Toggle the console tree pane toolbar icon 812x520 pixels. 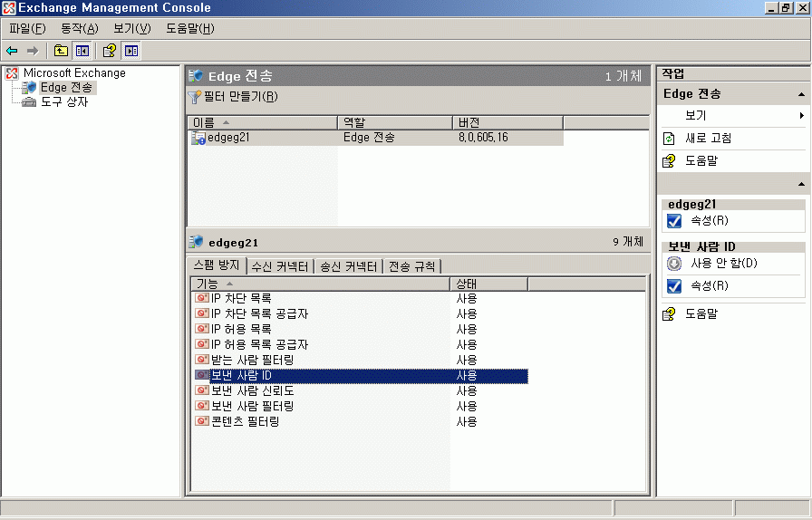82,51
